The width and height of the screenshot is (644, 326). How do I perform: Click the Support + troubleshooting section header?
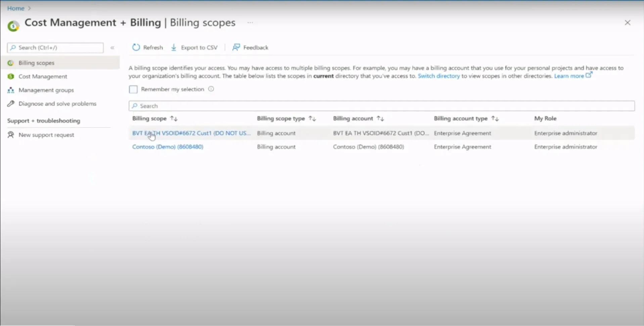(x=44, y=121)
